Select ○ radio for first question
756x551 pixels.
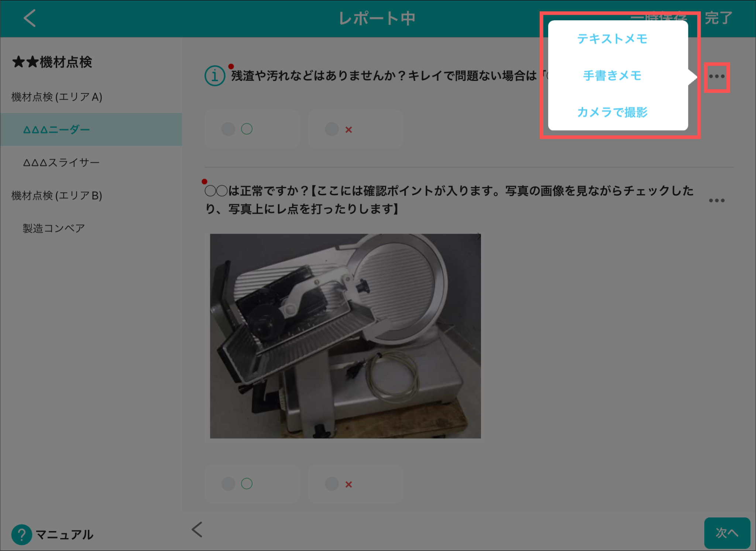(x=228, y=129)
